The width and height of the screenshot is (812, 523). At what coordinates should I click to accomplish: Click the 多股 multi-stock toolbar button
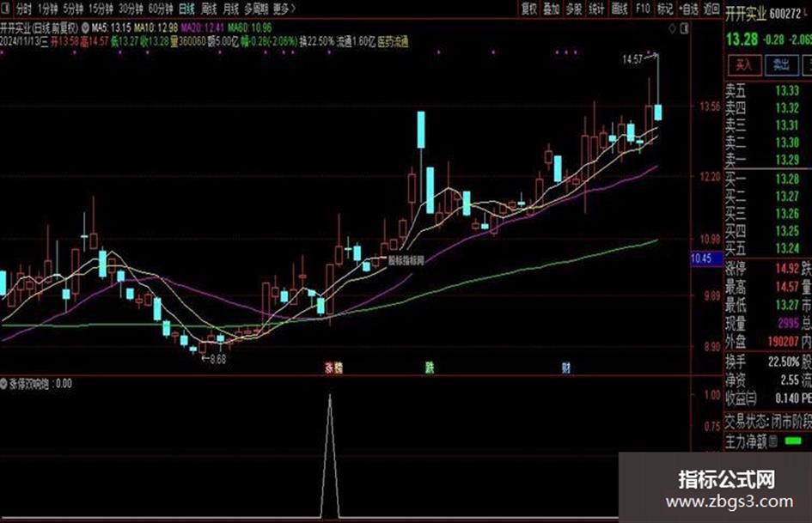(574, 9)
